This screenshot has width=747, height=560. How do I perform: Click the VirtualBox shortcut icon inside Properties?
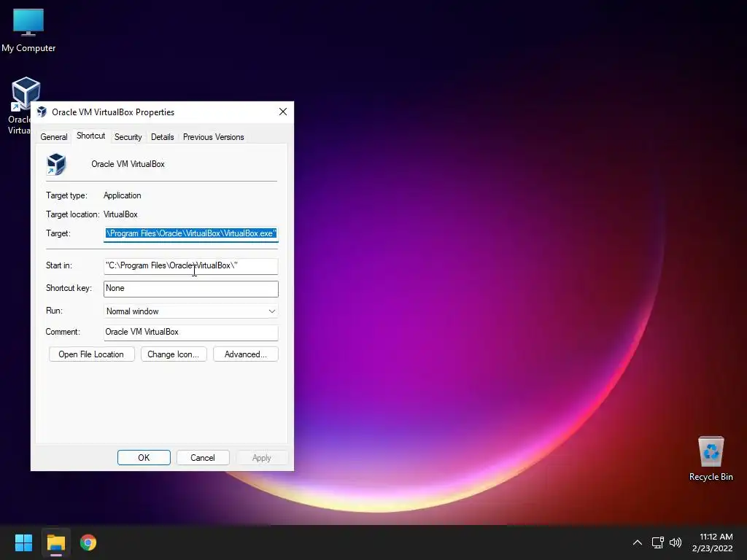(56, 164)
